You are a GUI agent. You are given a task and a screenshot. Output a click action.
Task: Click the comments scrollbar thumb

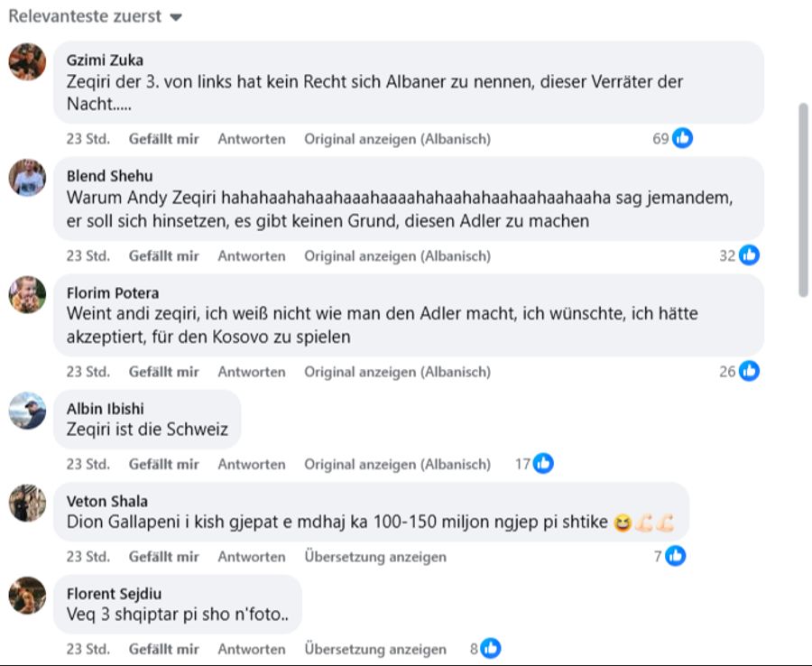(x=803, y=199)
